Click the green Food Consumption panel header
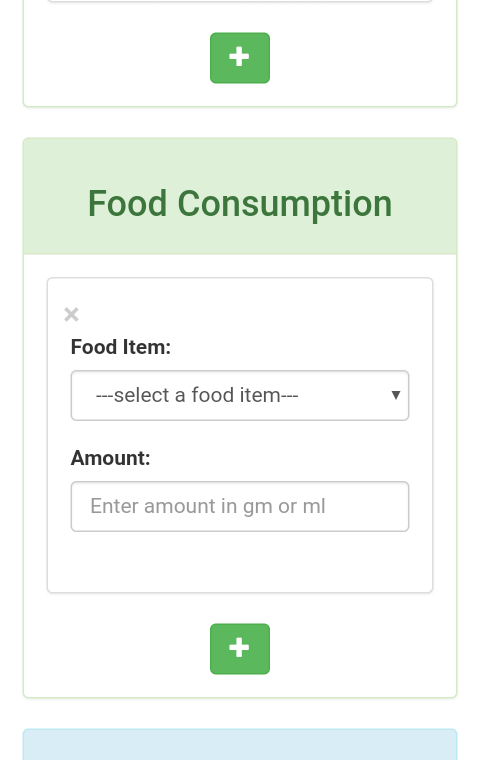The height and width of the screenshot is (760, 480). (240, 196)
